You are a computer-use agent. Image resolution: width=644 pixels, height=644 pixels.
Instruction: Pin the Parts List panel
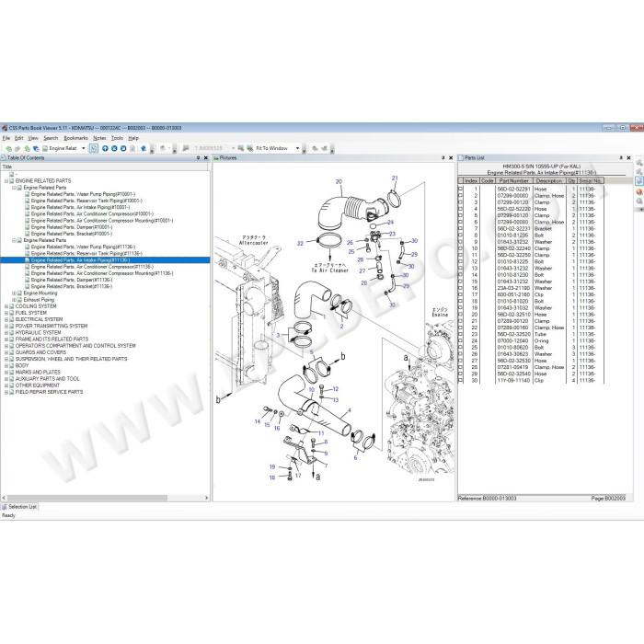(621, 157)
